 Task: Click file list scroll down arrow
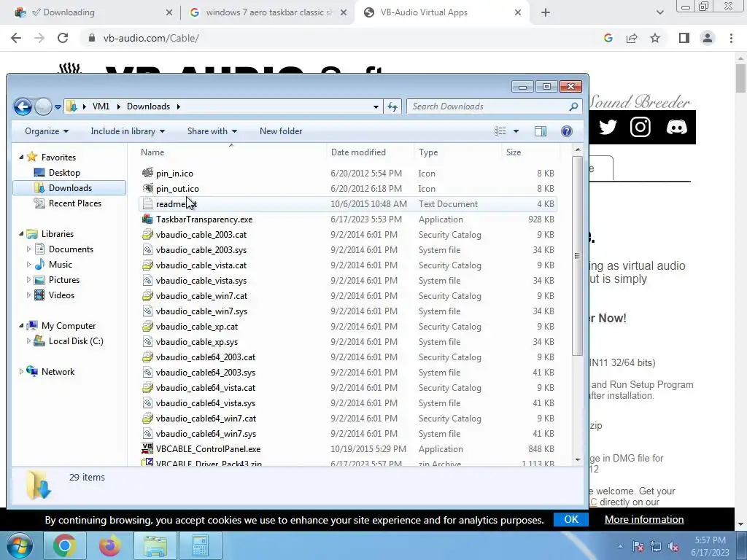(578, 459)
